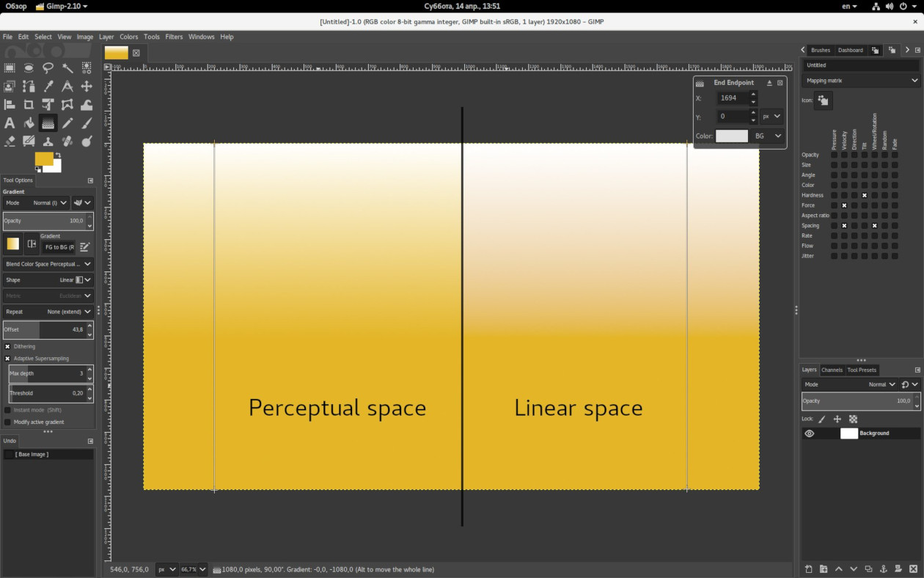Delete the current layer with the X button

pyautogui.click(x=913, y=569)
